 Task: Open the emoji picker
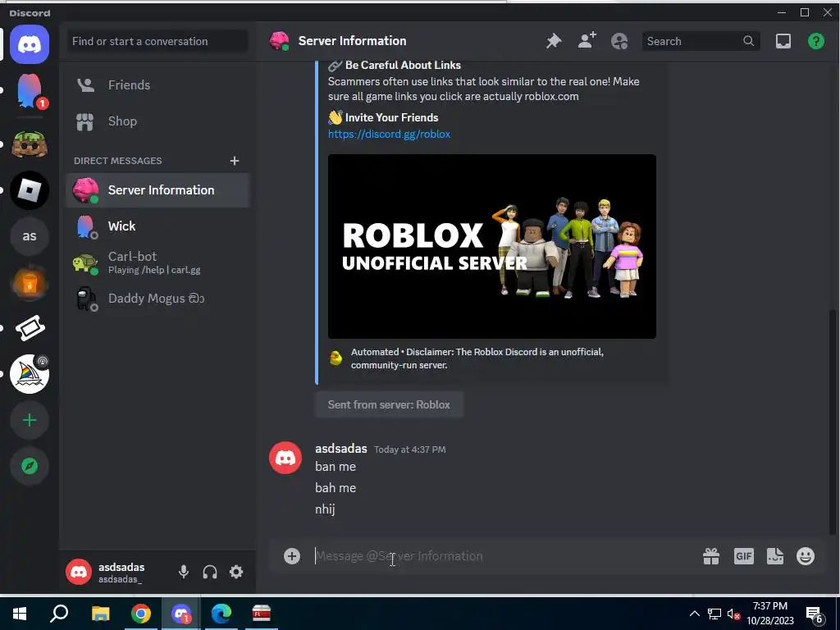click(x=806, y=556)
